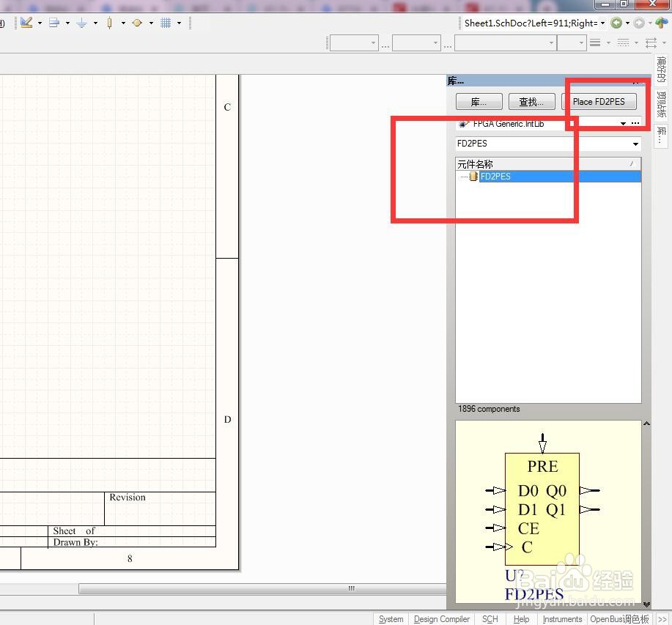This screenshot has width=672, height=625.
Task: Expand the simulation sources dropdown arrow
Action: pyautogui.click(x=151, y=23)
